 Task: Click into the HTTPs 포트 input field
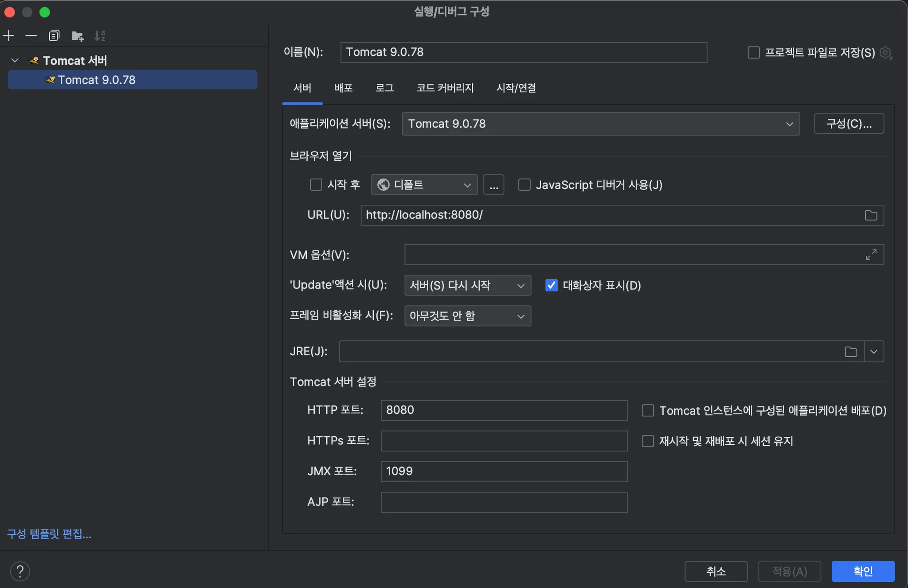pyautogui.click(x=504, y=441)
